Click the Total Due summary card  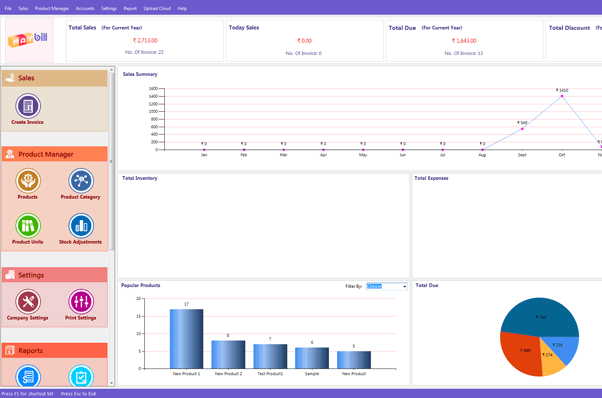pos(464,41)
